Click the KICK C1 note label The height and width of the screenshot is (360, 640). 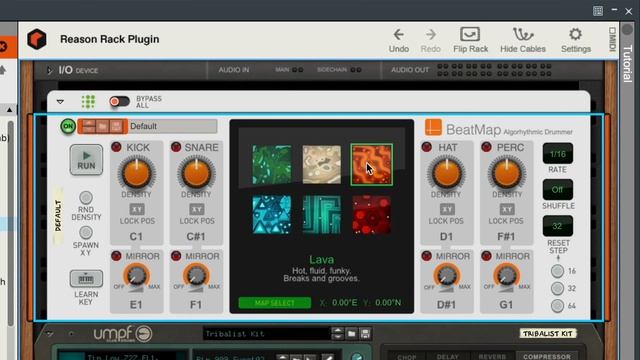pos(136,236)
